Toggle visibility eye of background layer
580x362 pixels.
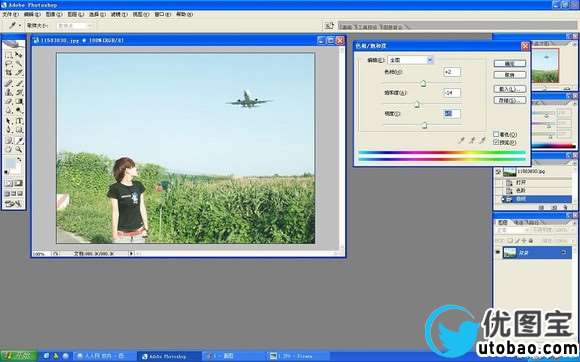(x=498, y=253)
